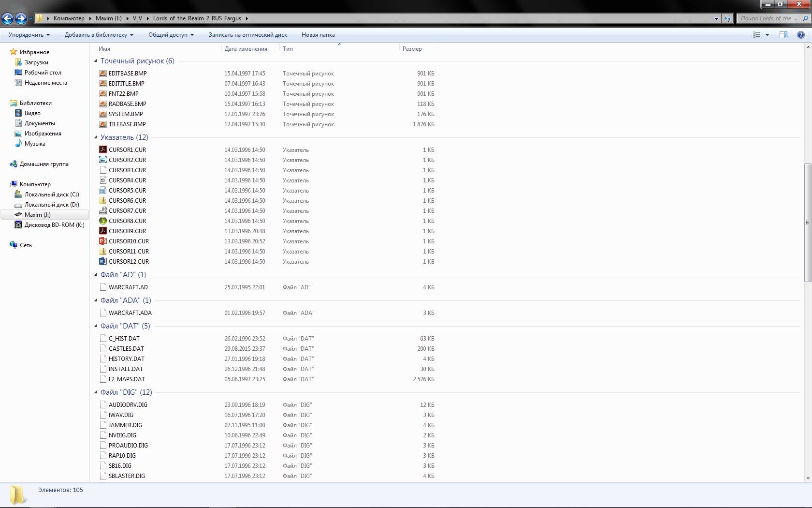
Task: Select the CURSOR2.CUR file icon
Action: click(103, 160)
